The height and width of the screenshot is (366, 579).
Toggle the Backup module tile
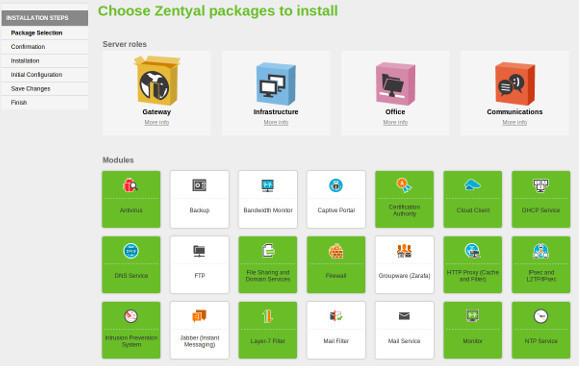199,199
